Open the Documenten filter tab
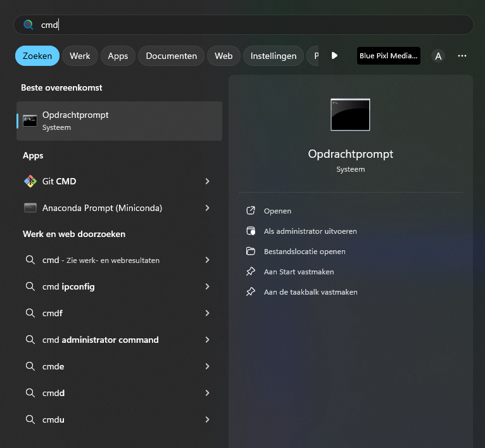485x448 pixels. (172, 56)
